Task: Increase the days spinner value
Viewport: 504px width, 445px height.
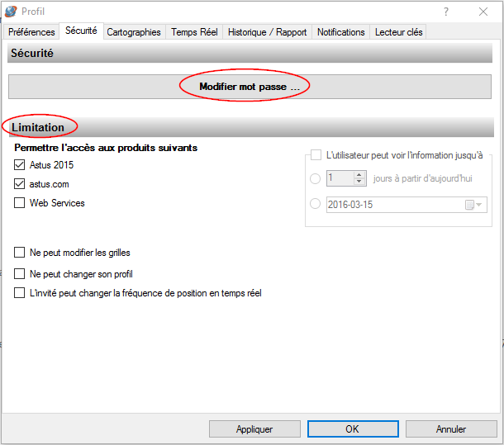Action: pyautogui.click(x=359, y=174)
